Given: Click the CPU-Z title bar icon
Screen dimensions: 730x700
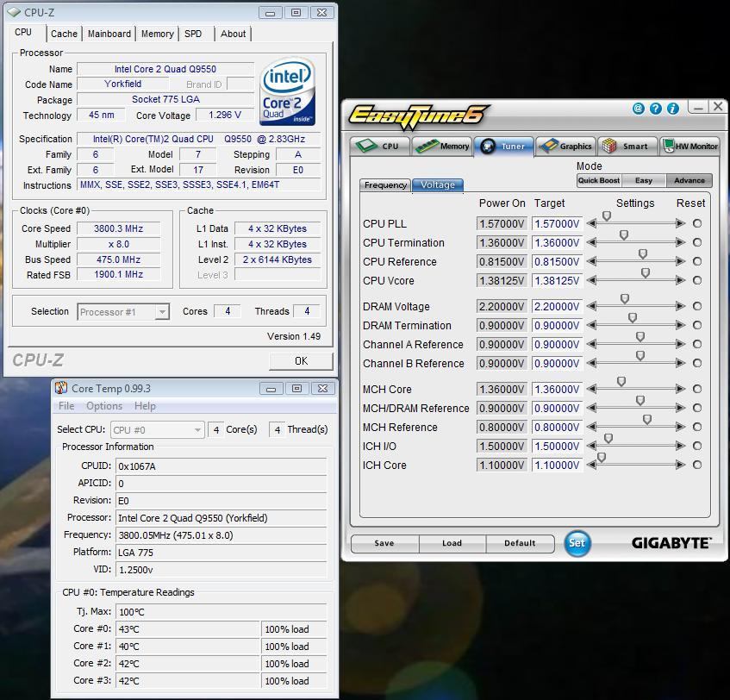Looking at the screenshot, I should point(14,12).
